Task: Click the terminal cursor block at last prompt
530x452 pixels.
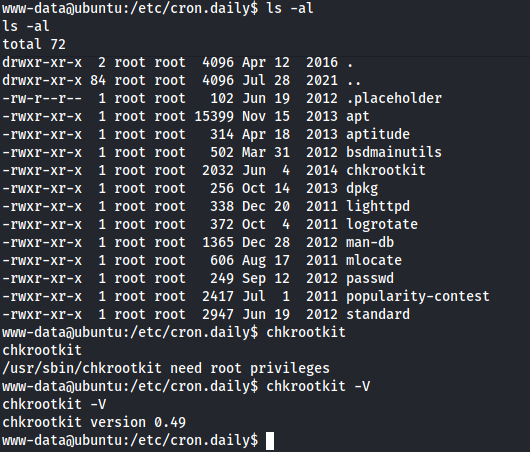Action: [270, 441]
